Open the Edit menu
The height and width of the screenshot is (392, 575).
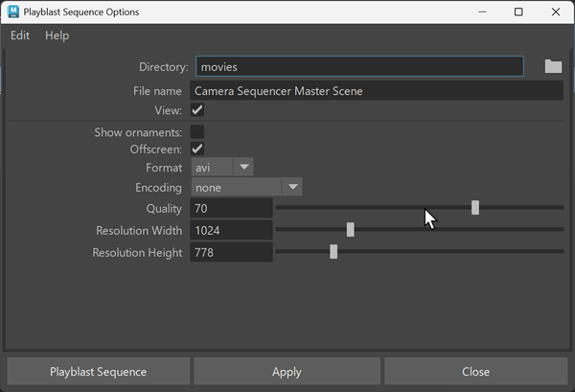coord(20,35)
